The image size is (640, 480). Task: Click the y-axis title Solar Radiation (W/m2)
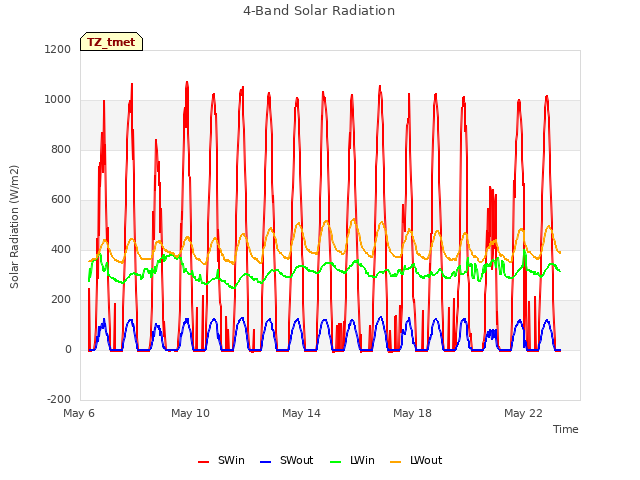[14, 227]
